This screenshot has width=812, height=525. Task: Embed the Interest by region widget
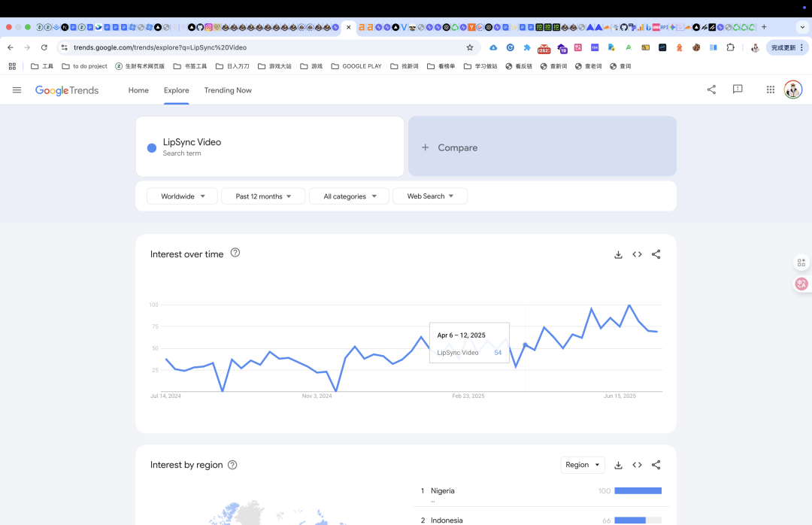pyautogui.click(x=637, y=465)
